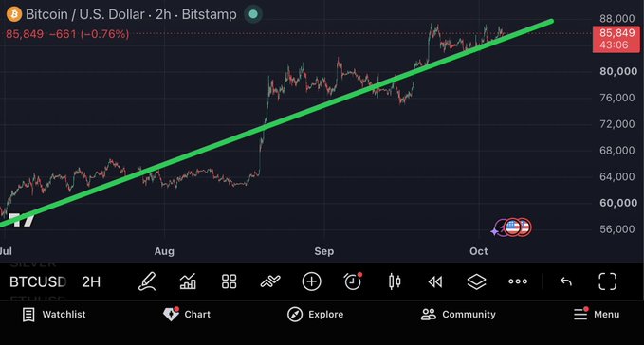The height and width of the screenshot is (345, 644).
Task: Open the alerts clock icon
Action: 353,281
